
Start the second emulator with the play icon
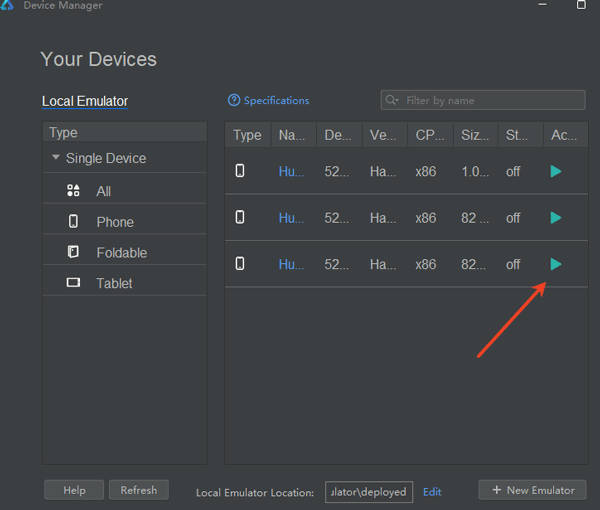(556, 218)
